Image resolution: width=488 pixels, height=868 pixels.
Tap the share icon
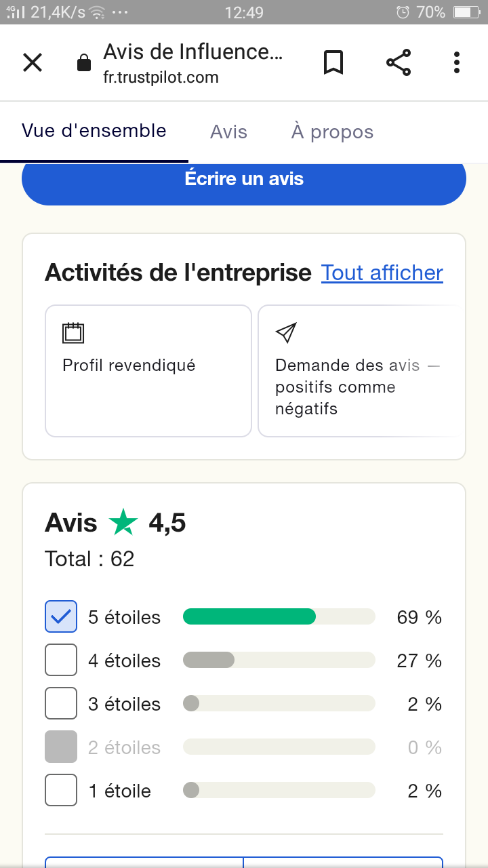(399, 63)
